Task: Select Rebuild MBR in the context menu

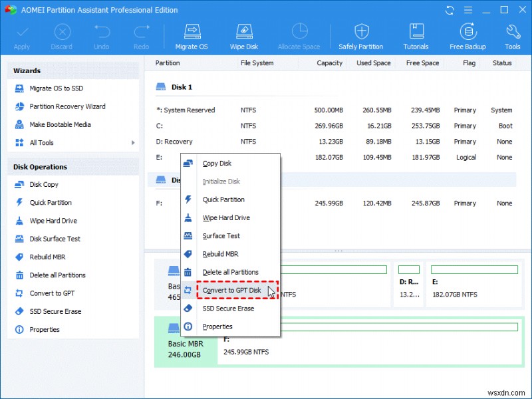Action: coord(220,253)
